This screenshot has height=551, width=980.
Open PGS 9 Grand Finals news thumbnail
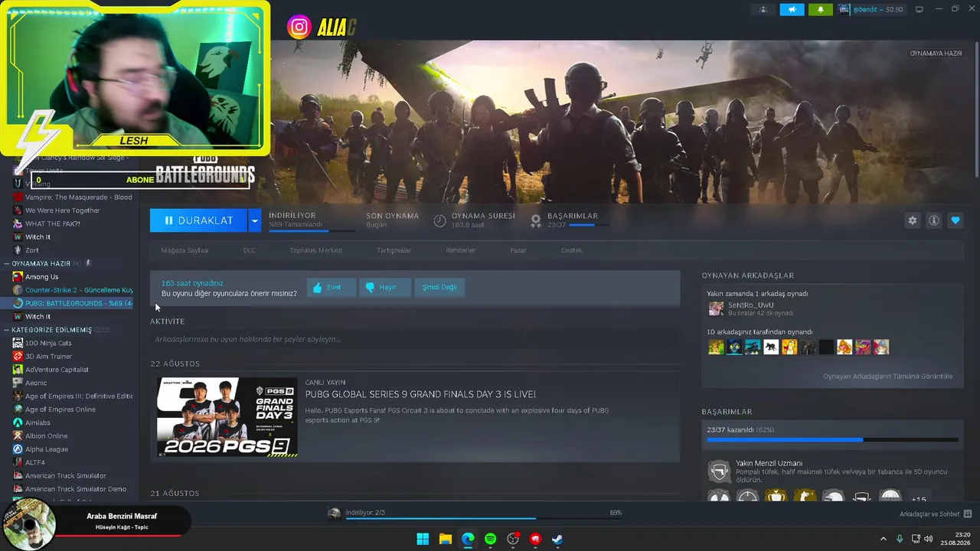(227, 417)
